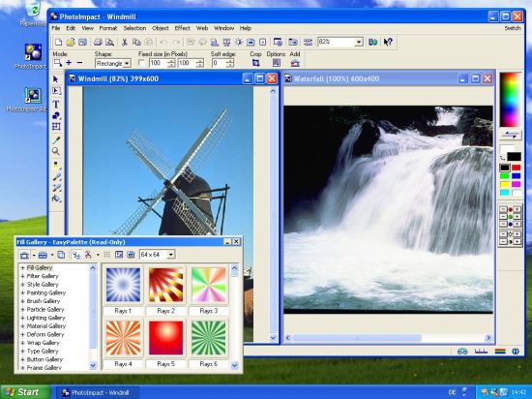Click the subtract-from-selection minus mode
This screenshot has height=399, width=532.
click(x=79, y=63)
